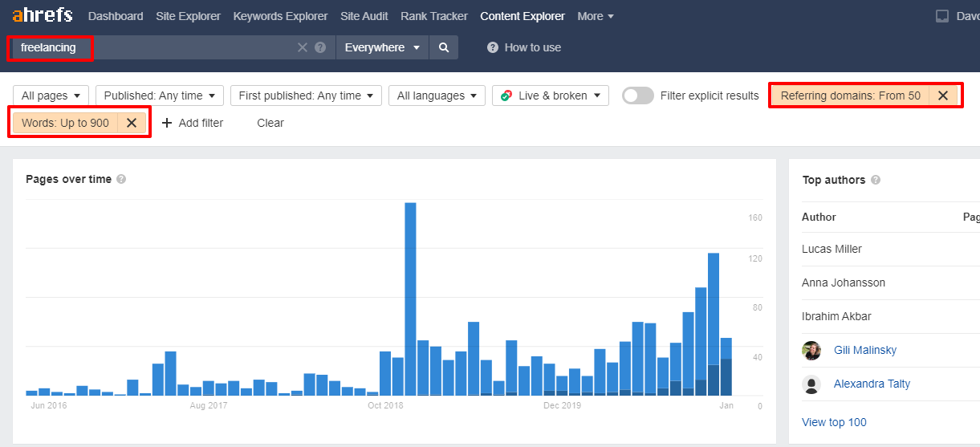Open Site Explorer

188,16
